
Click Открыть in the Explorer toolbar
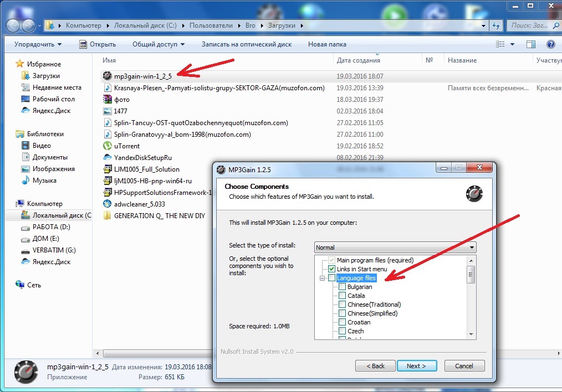click(x=98, y=44)
